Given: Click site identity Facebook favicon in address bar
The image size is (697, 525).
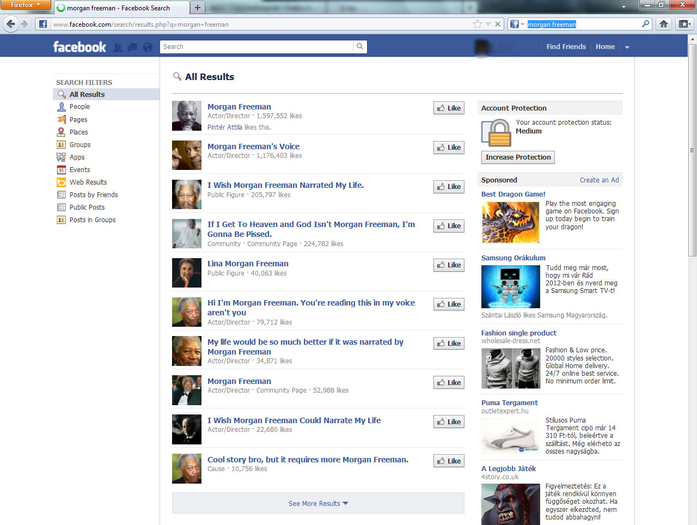Looking at the screenshot, I should [x=43, y=24].
